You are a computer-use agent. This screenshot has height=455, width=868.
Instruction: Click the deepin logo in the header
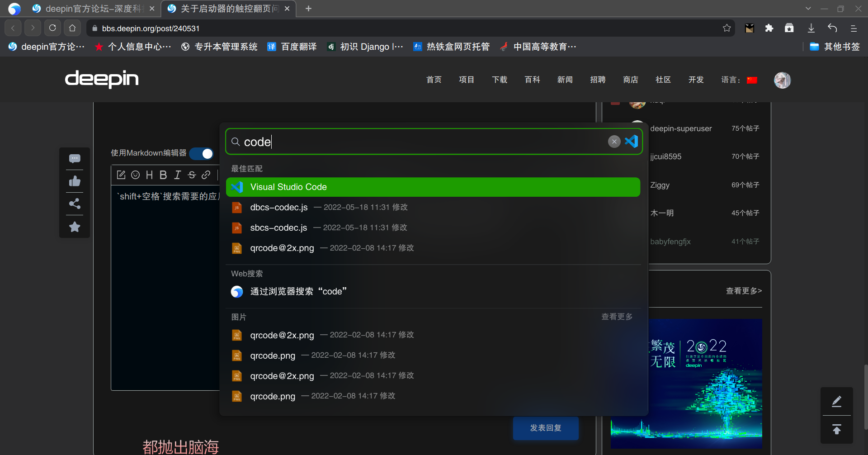[x=102, y=79]
